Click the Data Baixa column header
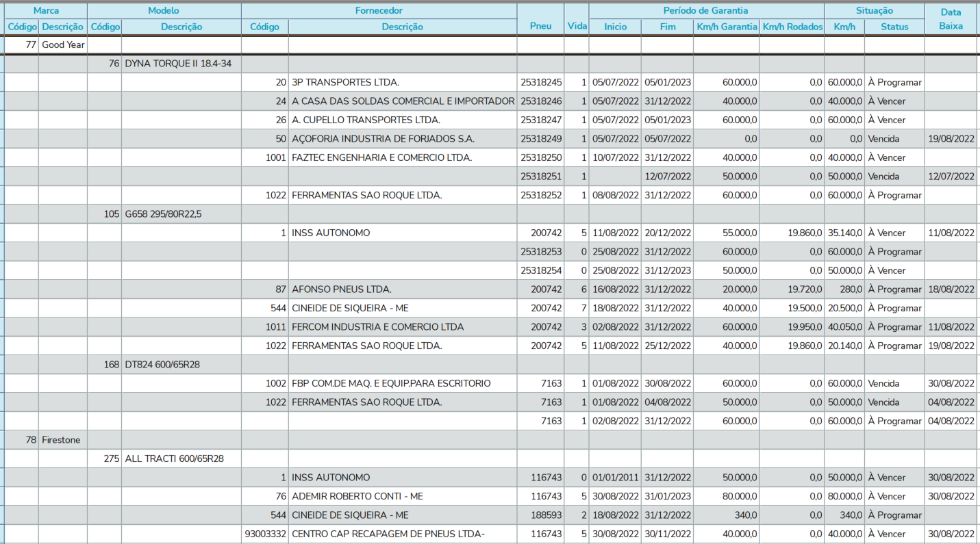 [x=951, y=19]
